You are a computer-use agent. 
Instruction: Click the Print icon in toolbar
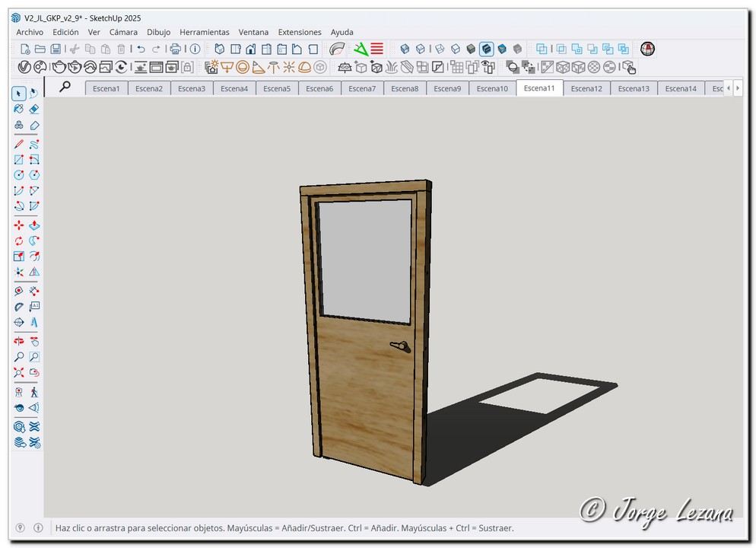pos(175,49)
